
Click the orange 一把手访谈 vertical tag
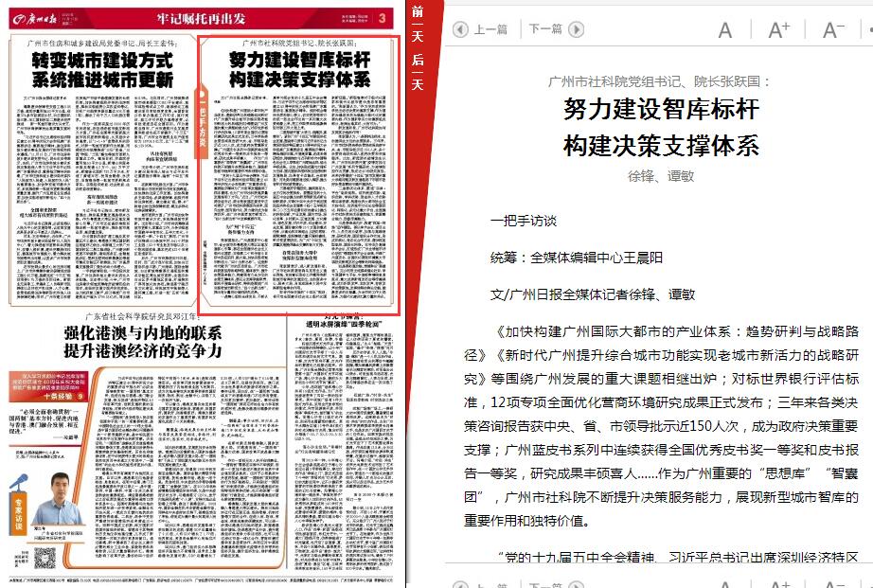tap(202, 122)
